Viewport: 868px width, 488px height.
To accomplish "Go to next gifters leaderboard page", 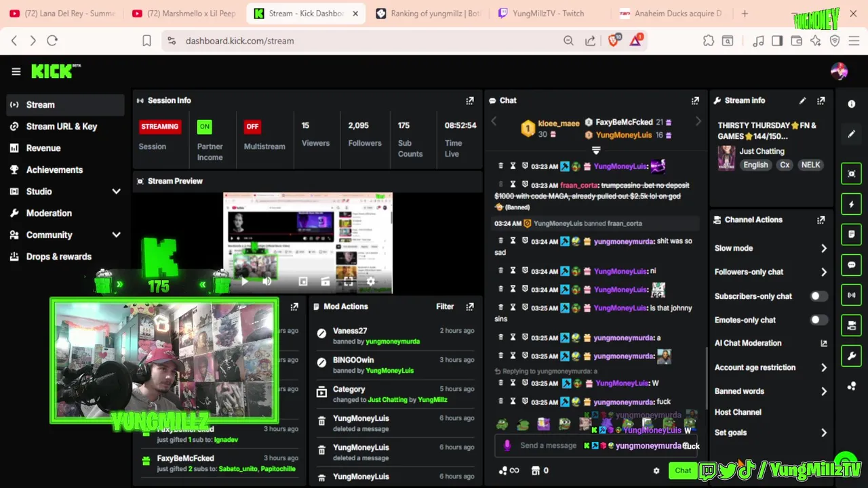I will click(x=698, y=121).
